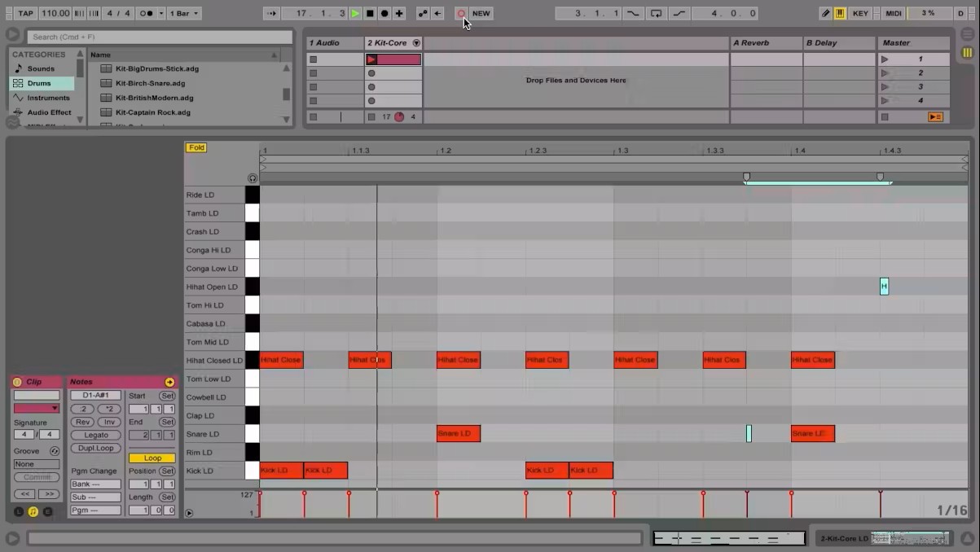Open the clip color dropdown

tap(37, 408)
